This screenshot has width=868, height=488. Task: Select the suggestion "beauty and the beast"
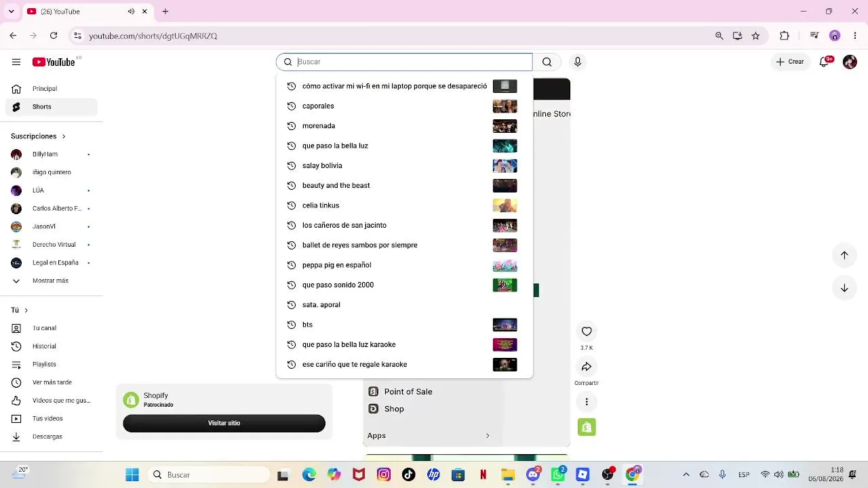(x=405, y=186)
